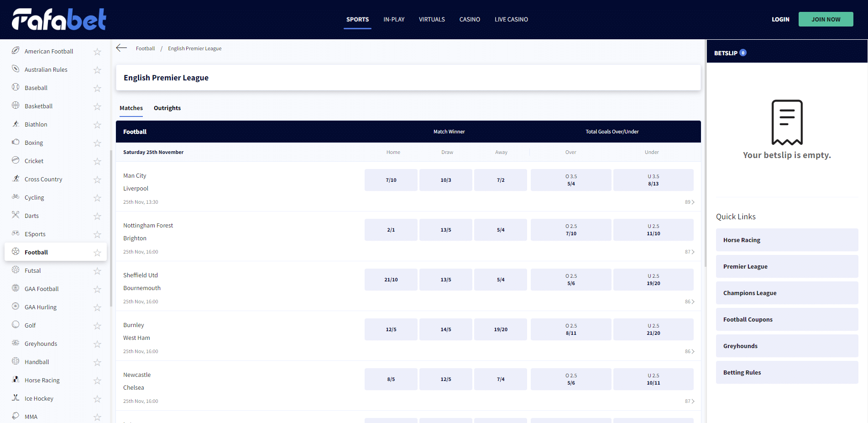Open the Champions League quick link
This screenshot has width=868, height=423.
pos(787,293)
